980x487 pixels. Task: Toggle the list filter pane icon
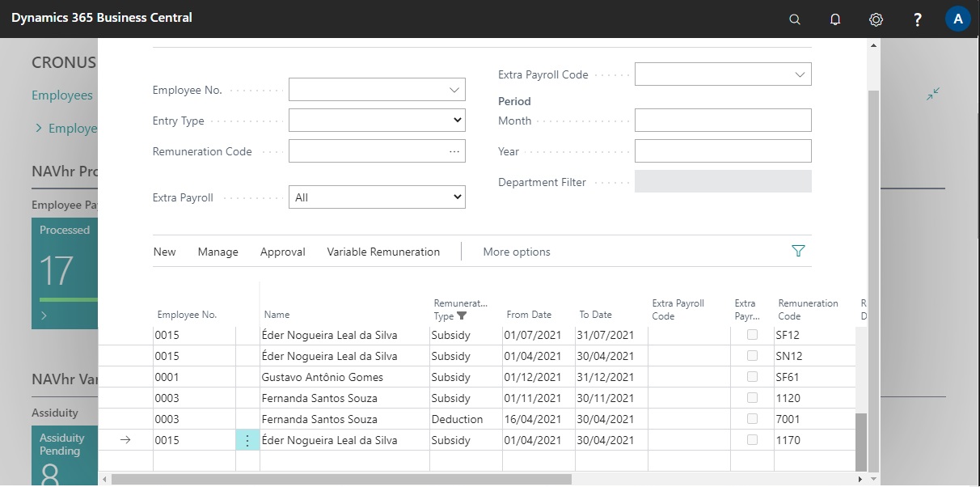799,252
